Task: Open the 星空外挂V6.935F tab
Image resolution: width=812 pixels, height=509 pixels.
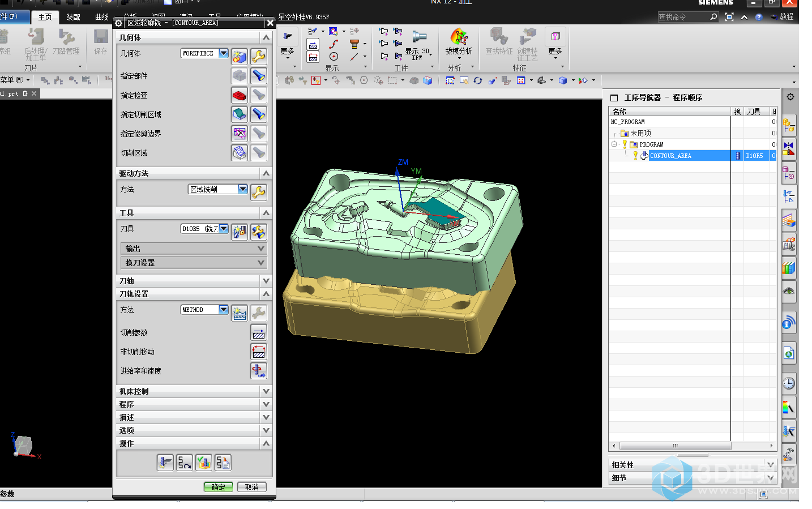Action: tap(304, 17)
